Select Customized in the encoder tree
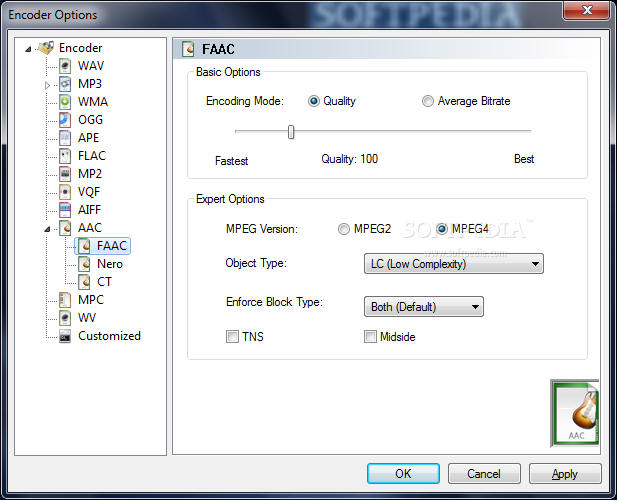 point(109,336)
